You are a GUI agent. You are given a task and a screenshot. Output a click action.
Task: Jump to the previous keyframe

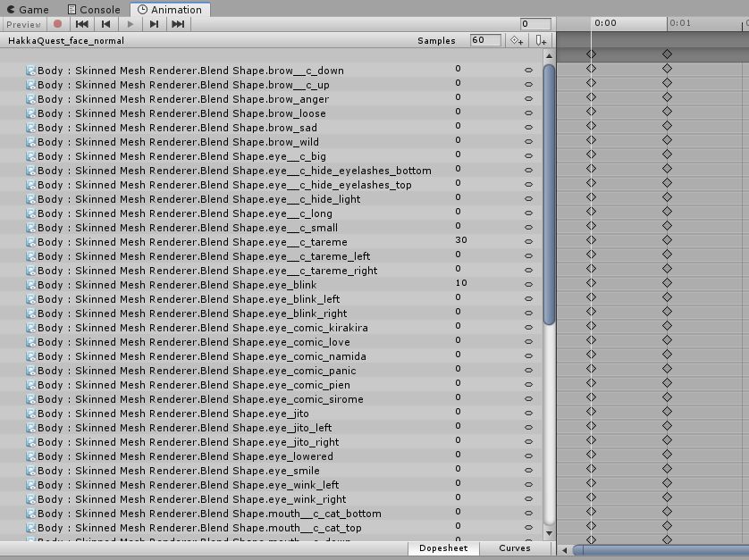point(106,24)
